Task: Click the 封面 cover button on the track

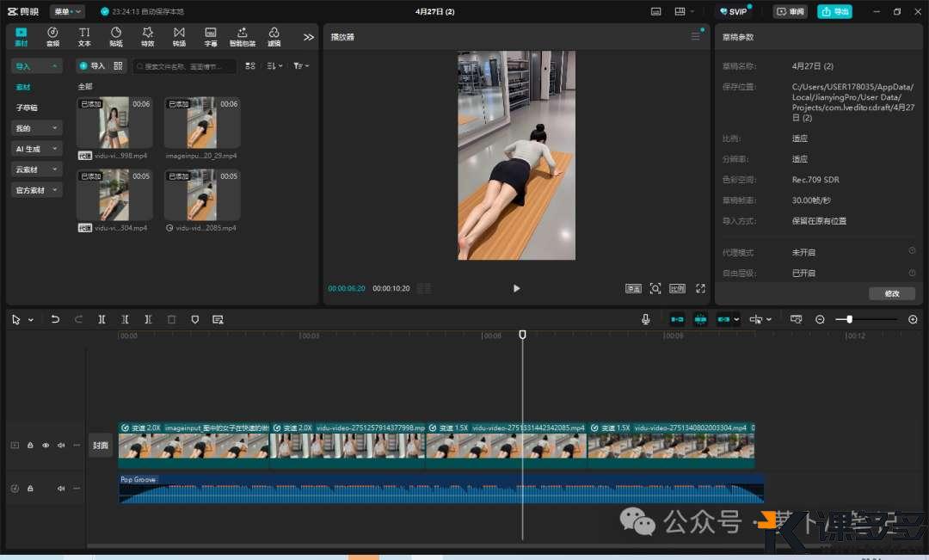Action: [x=100, y=446]
